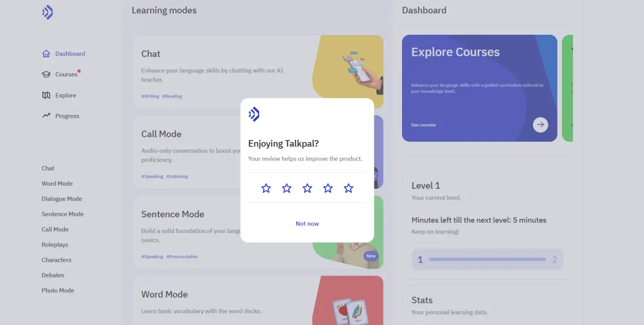This screenshot has height=325, width=644.
Task: Click the #Reading tag on Chat card
Action: tap(172, 96)
